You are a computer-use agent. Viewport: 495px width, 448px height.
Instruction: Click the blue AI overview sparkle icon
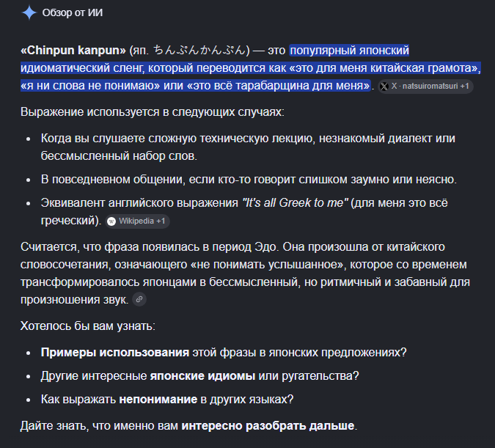(x=29, y=13)
